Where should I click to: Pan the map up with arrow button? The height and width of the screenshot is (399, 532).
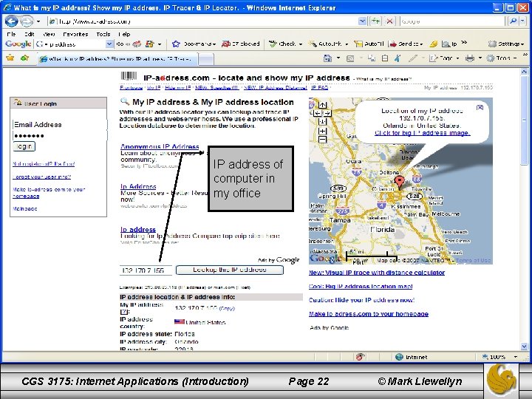tap(322, 105)
